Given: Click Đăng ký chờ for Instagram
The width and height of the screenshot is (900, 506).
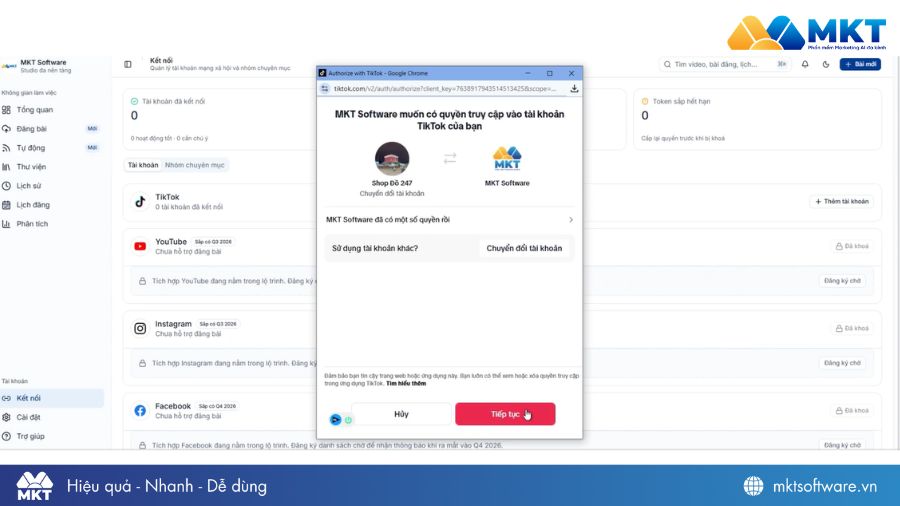Looking at the screenshot, I should [x=842, y=363].
